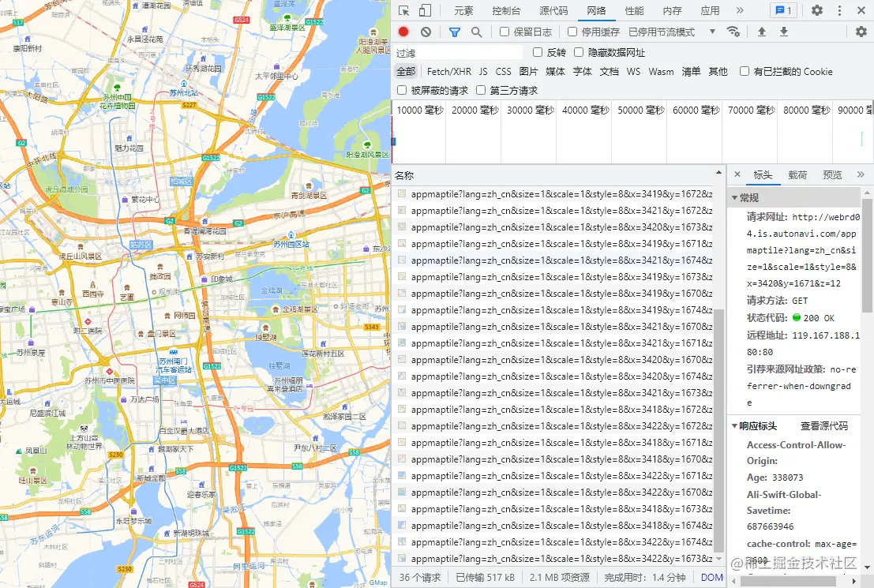Click the 查看源代码 link
The width and height of the screenshot is (874, 588).
tap(824, 425)
